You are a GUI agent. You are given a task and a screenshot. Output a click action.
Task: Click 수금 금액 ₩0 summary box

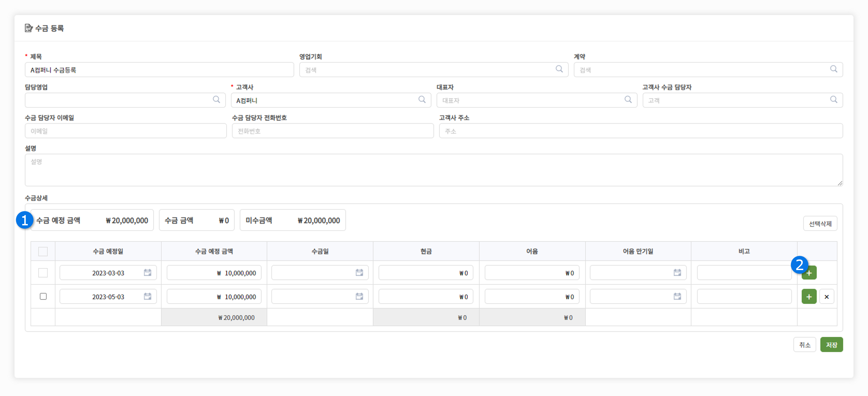pyautogui.click(x=196, y=220)
